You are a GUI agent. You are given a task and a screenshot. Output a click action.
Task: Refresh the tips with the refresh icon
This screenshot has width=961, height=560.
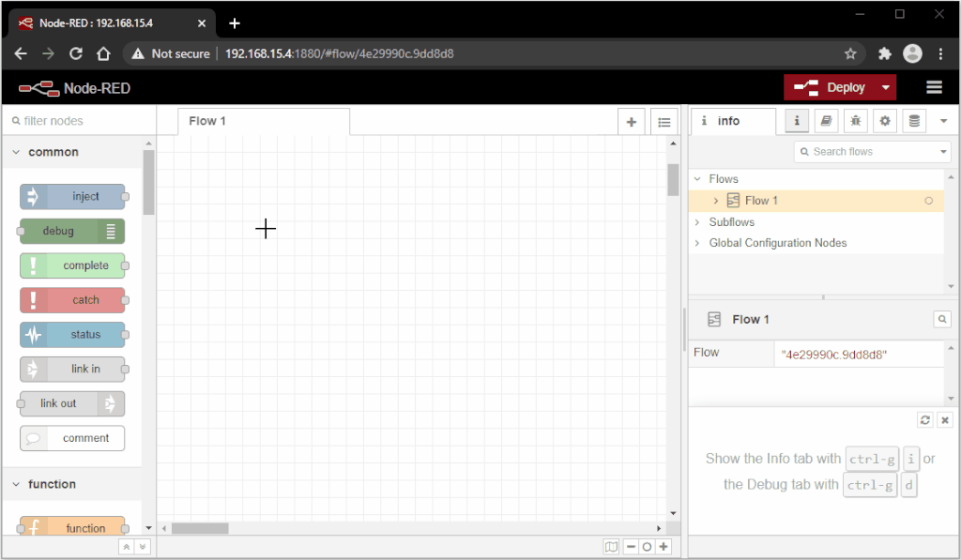click(x=924, y=419)
